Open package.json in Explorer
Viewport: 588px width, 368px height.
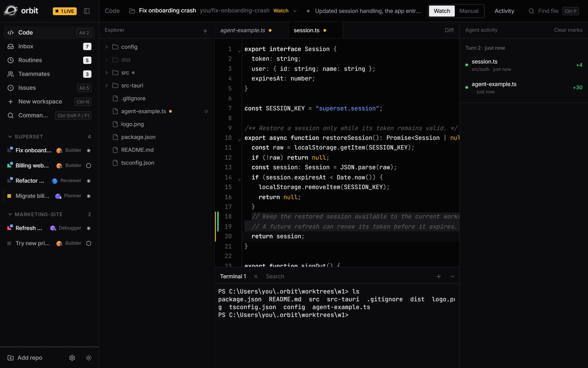pyautogui.click(x=156, y=137)
